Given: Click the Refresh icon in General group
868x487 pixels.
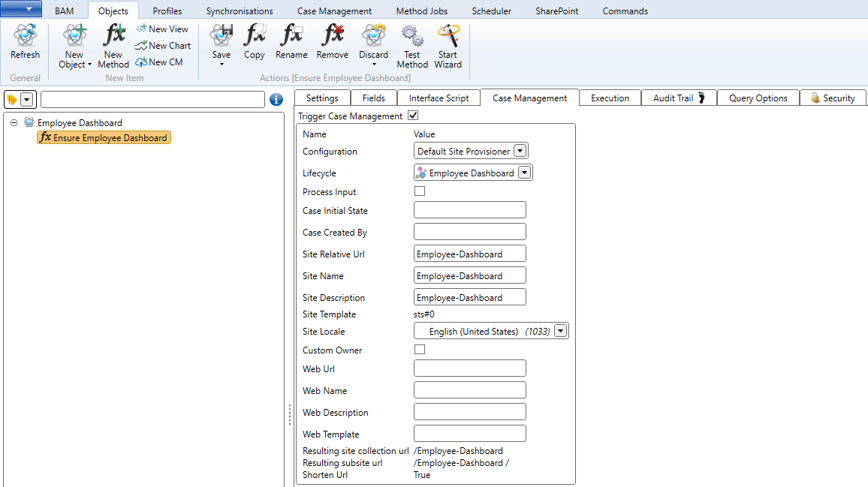Looking at the screenshot, I should click(x=25, y=36).
